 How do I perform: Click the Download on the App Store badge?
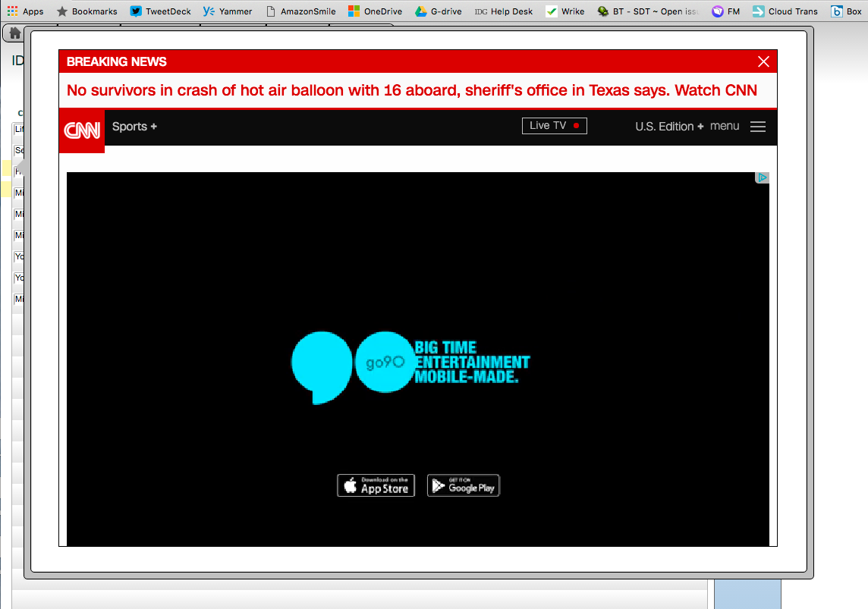tap(376, 485)
